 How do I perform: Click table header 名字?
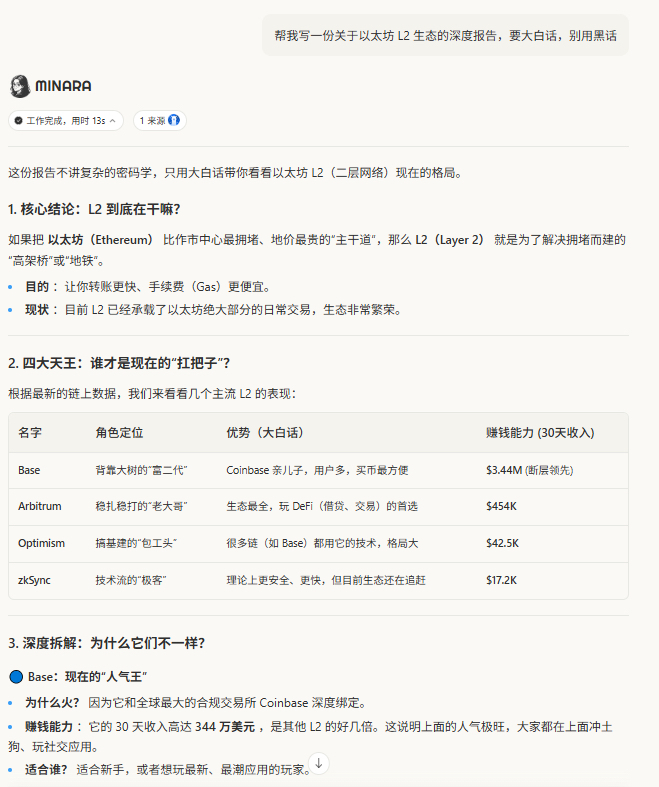[30, 433]
